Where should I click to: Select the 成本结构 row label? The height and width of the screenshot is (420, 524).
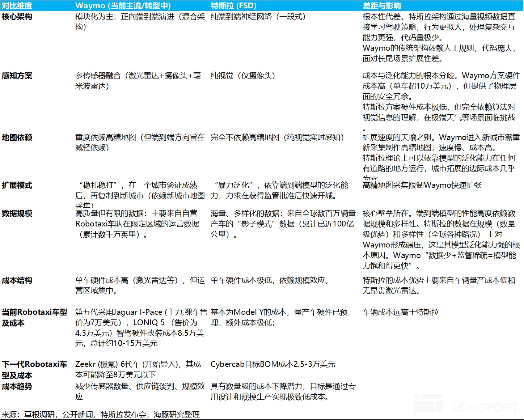click(x=17, y=280)
